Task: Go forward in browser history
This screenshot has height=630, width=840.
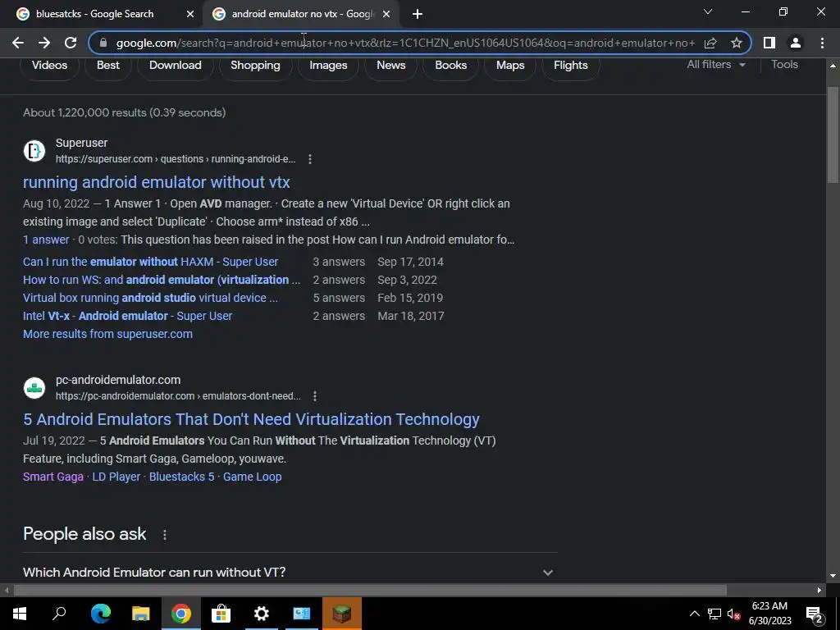Action: pos(44,43)
